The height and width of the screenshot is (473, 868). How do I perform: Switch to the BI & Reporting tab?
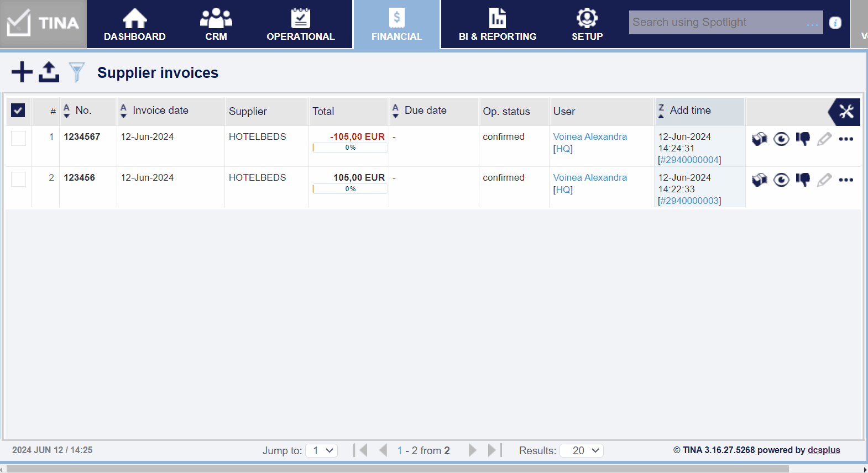tap(498, 25)
